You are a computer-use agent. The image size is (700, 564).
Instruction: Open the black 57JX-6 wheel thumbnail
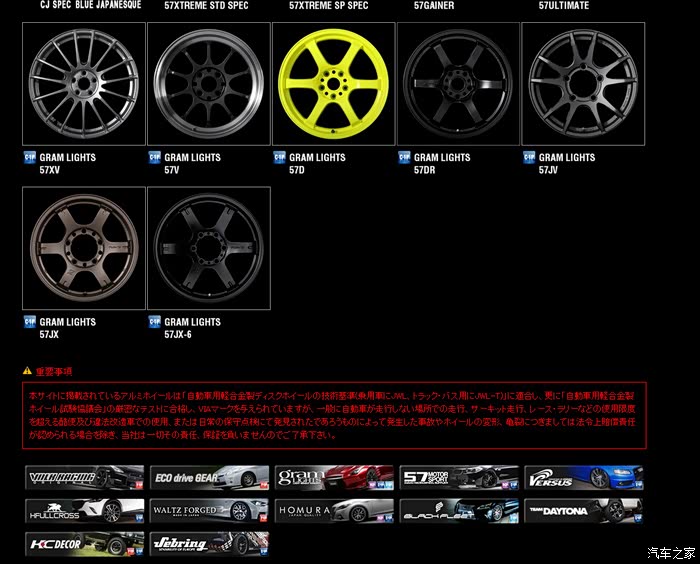[209, 248]
